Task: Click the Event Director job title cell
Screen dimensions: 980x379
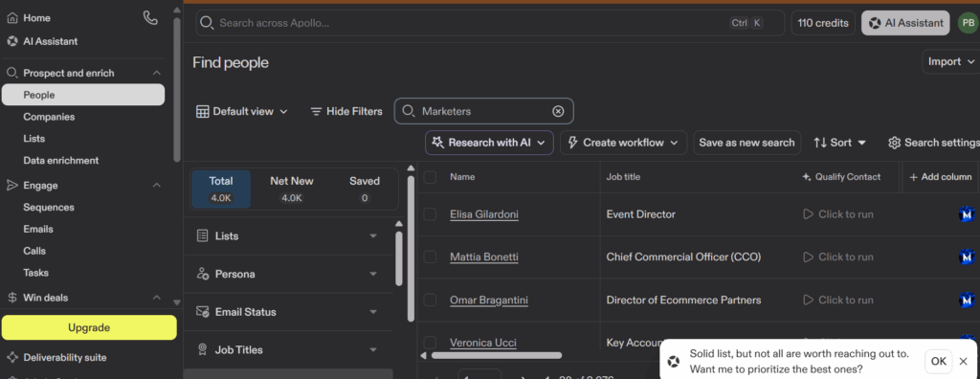Action: coord(640,214)
